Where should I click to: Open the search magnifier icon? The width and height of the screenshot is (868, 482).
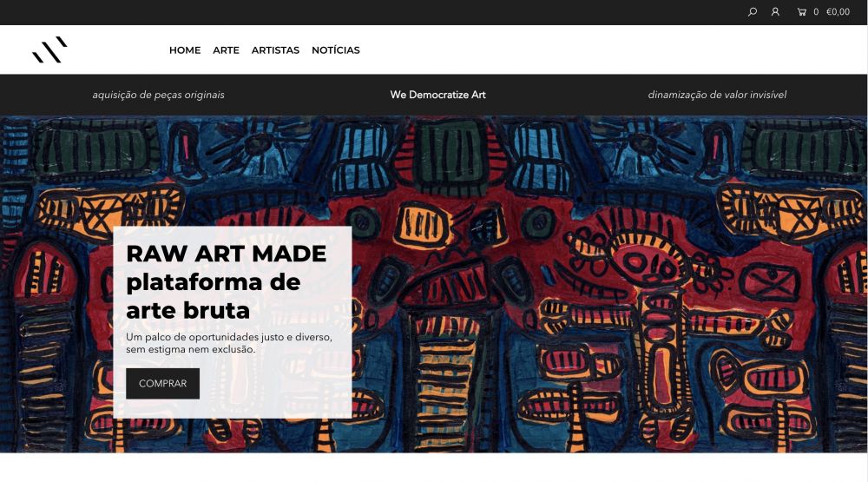tap(753, 11)
